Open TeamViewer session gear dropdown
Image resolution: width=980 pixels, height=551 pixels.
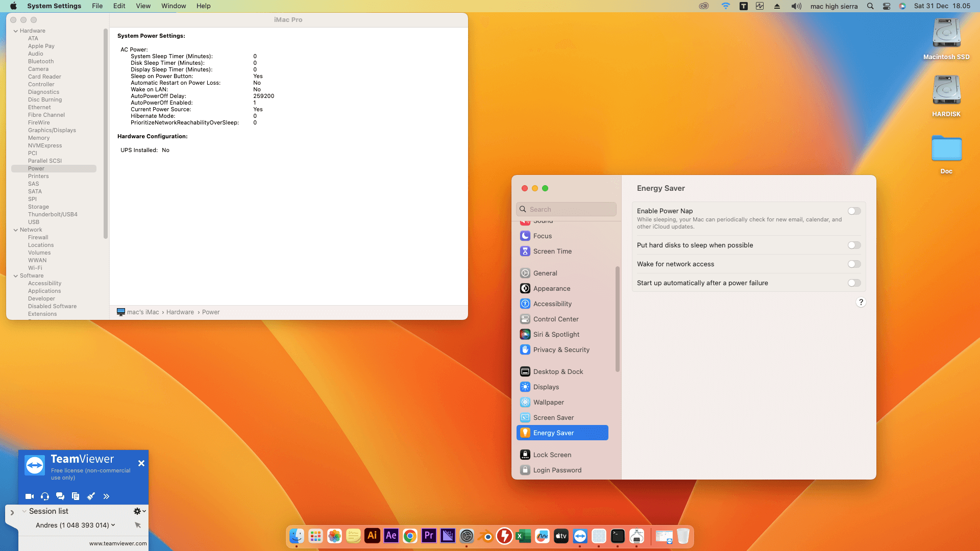click(x=139, y=511)
